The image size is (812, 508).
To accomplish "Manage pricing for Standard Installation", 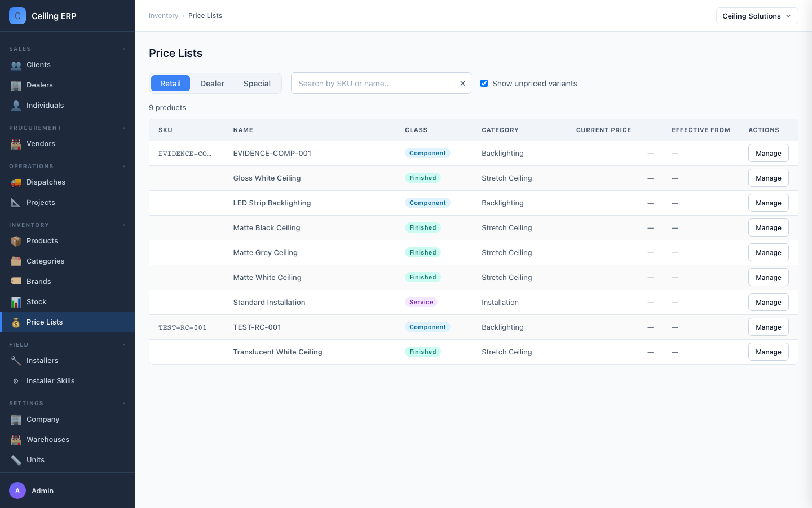I will tap(768, 303).
